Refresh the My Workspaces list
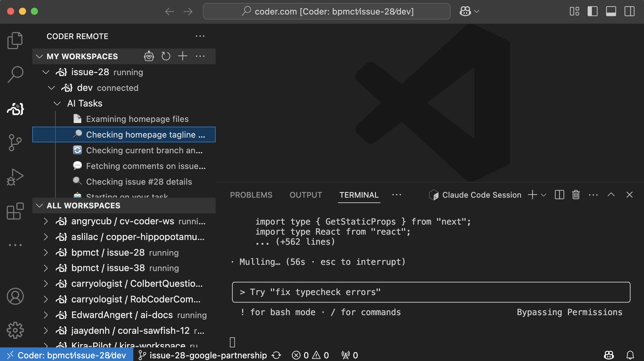Viewport: 644px width, 361px height. pos(166,56)
